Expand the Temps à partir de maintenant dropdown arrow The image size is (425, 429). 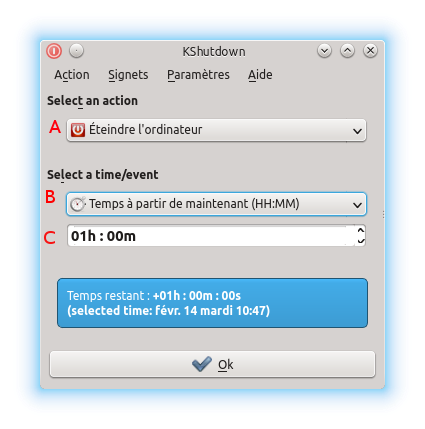point(357,205)
